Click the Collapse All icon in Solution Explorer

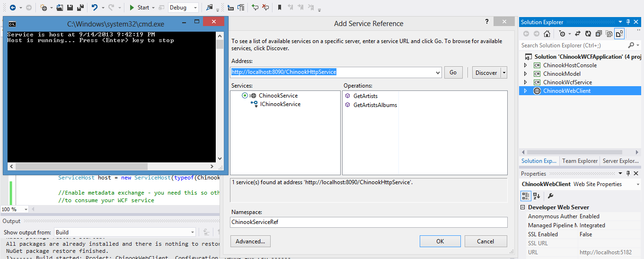click(599, 34)
